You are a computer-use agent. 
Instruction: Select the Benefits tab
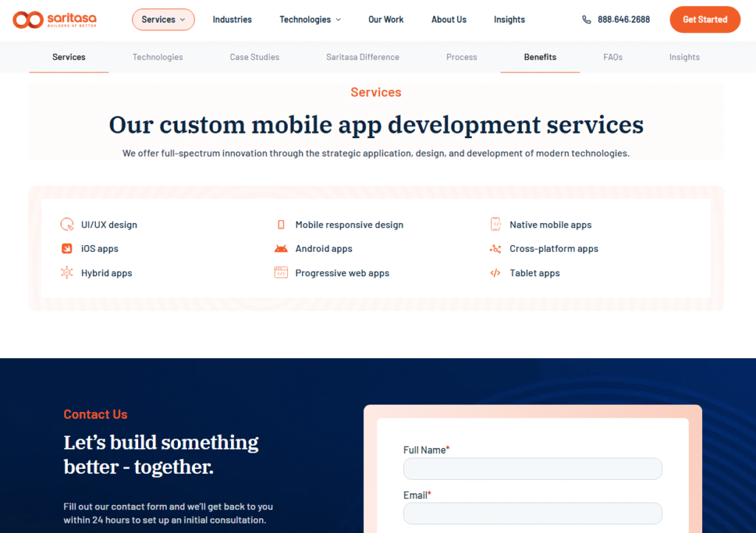540,57
